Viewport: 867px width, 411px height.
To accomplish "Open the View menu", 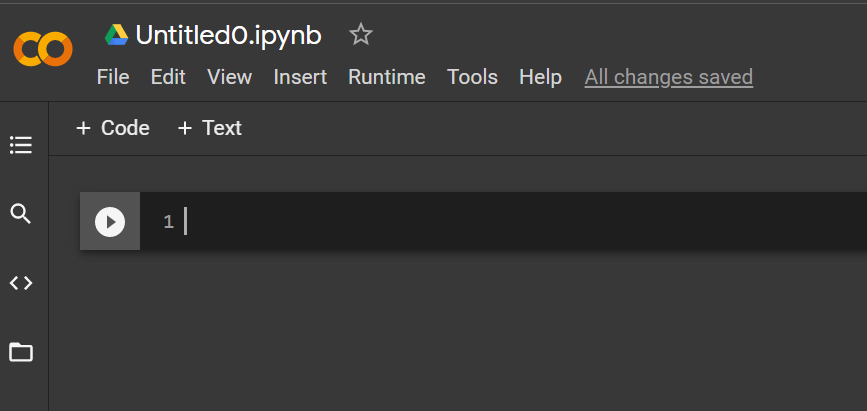I will [x=229, y=77].
